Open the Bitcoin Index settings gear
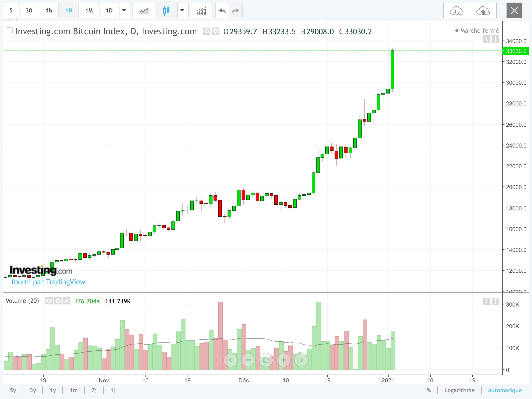Screen dimensions: 532x399 [215, 31]
